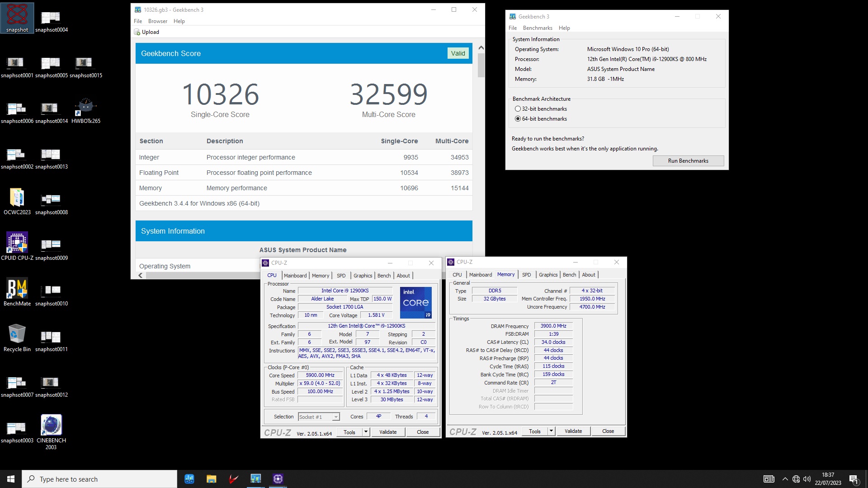The image size is (868, 488).
Task: Click Validate in left CPU-Z window
Action: pyautogui.click(x=388, y=432)
